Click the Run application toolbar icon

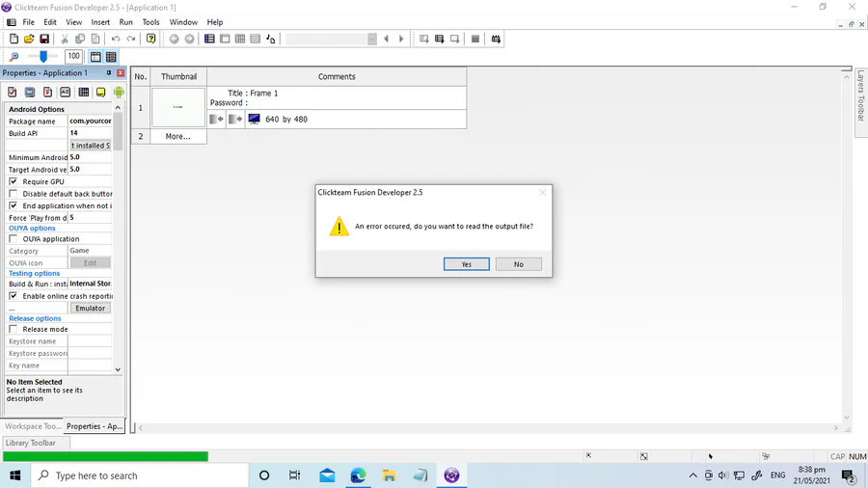[x=439, y=39]
